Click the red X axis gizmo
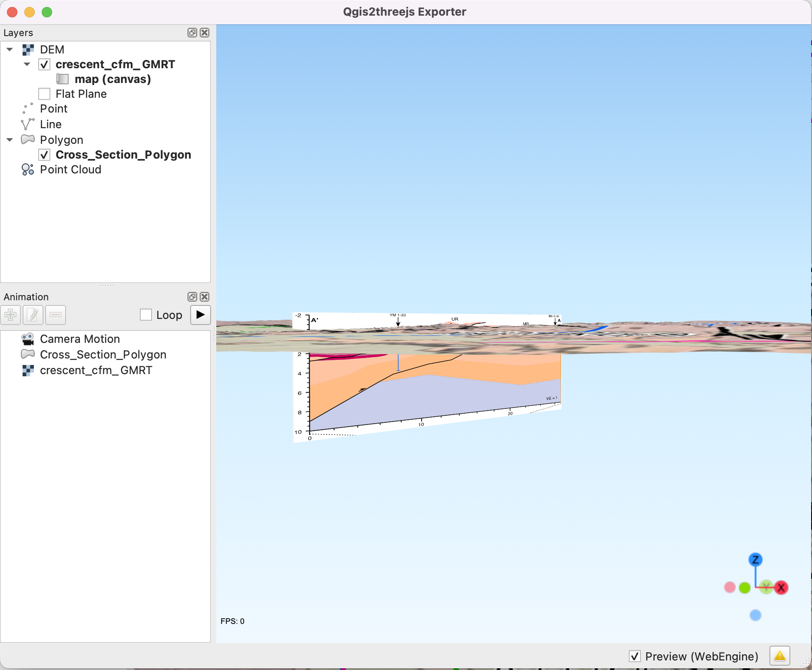The width and height of the screenshot is (812, 670). pos(781,588)
